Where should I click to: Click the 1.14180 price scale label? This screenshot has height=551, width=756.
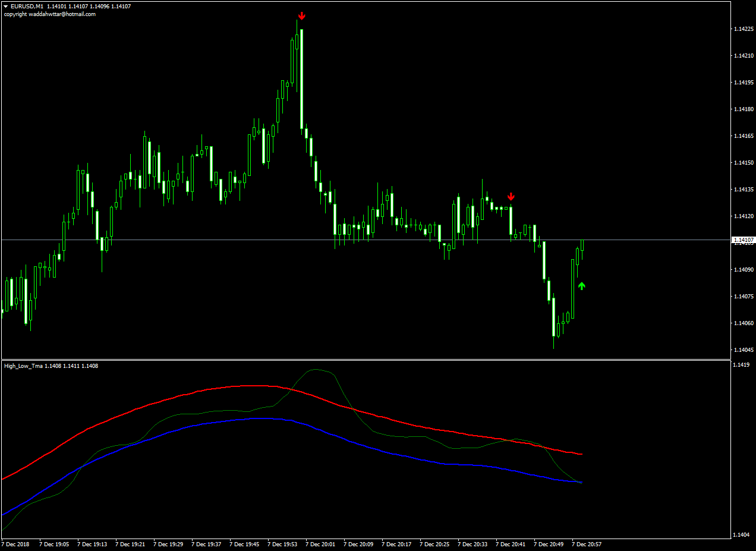744,109
